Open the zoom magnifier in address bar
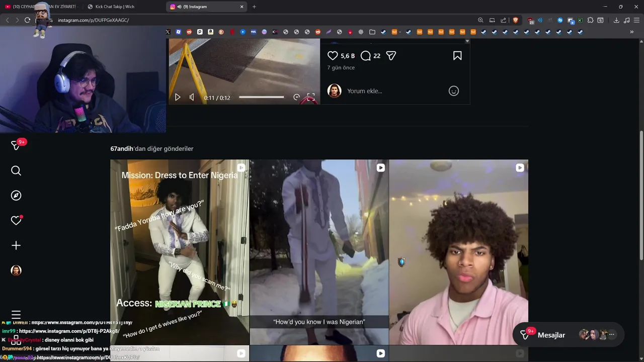This screenshot has width=644, height=362. coord(480,20)
